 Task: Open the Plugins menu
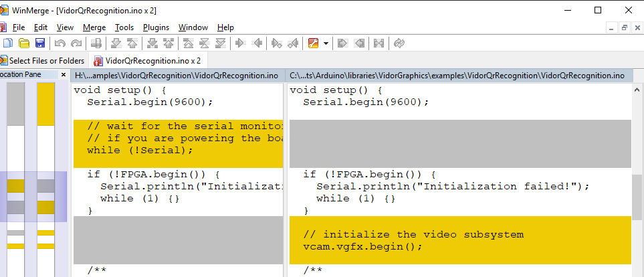pyautogui.click(x=156, y=27)
